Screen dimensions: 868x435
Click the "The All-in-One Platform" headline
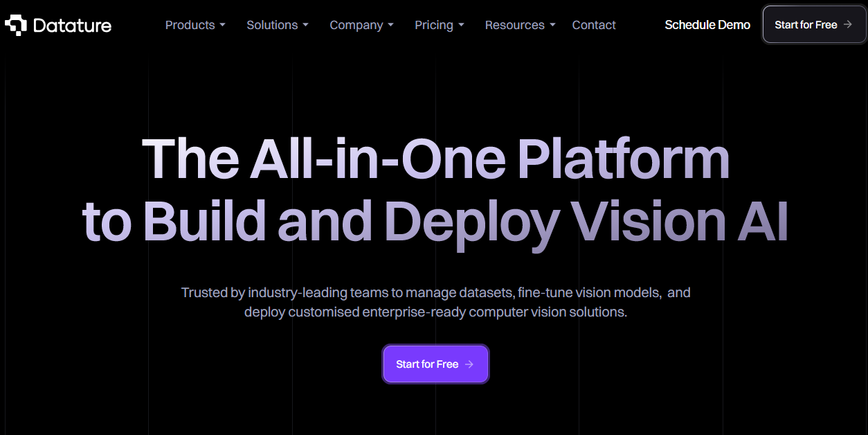point(435,159)
